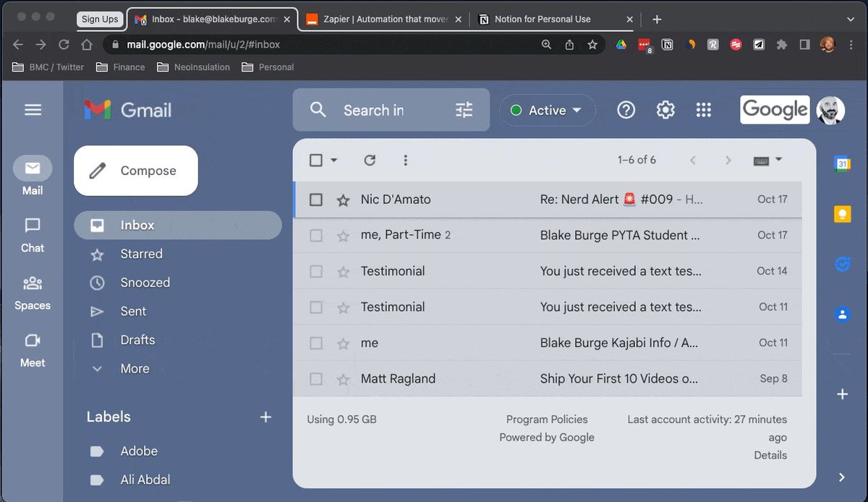Star the me, Part-Time email

[344, 235]
